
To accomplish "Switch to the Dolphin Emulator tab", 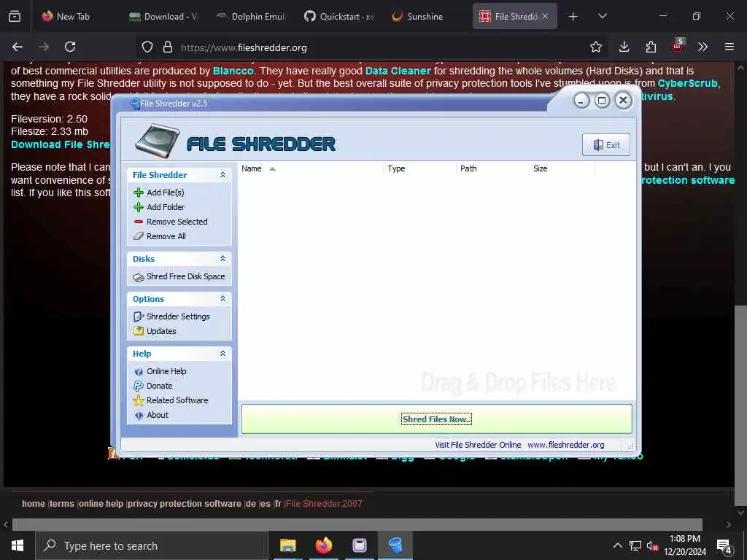I will pyautogui.click(x=251, y=16).
